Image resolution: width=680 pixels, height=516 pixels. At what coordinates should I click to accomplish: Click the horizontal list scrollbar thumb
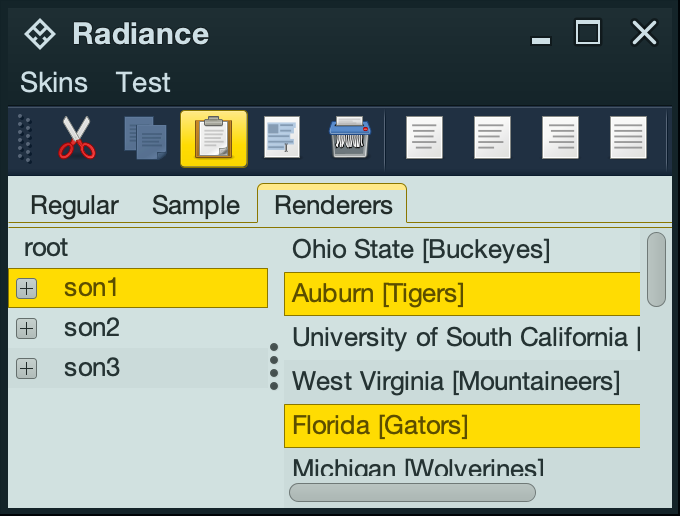pos(412,493)
